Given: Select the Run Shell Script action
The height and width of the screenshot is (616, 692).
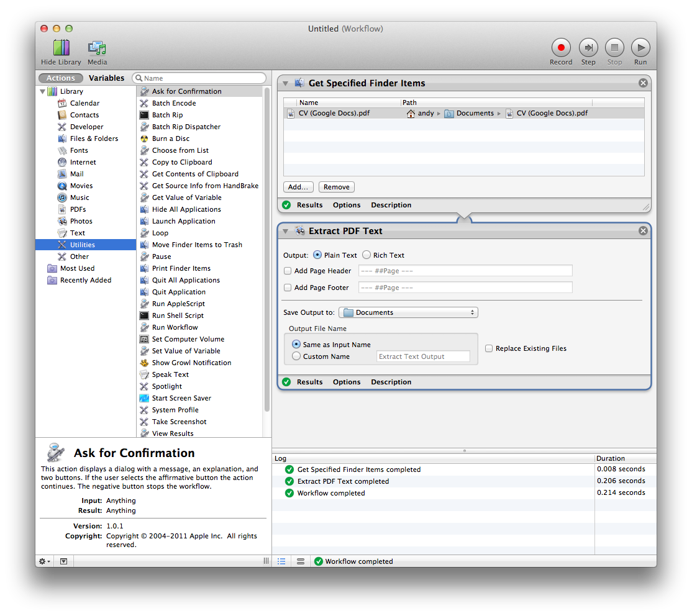Looking at the screenshot, I should point(178,315).
